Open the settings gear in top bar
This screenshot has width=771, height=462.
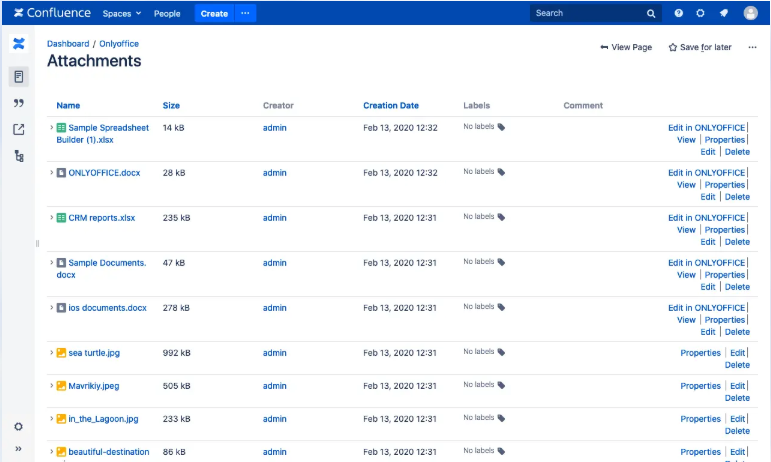700,13
